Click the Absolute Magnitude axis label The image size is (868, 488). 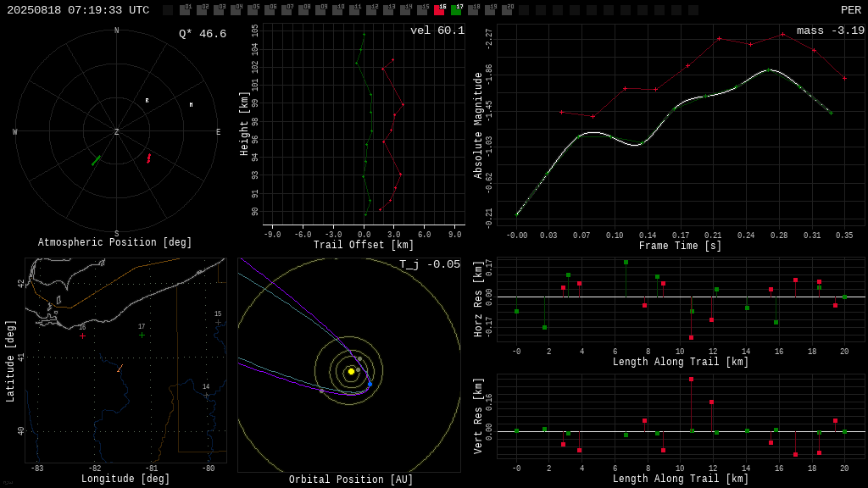478,125
